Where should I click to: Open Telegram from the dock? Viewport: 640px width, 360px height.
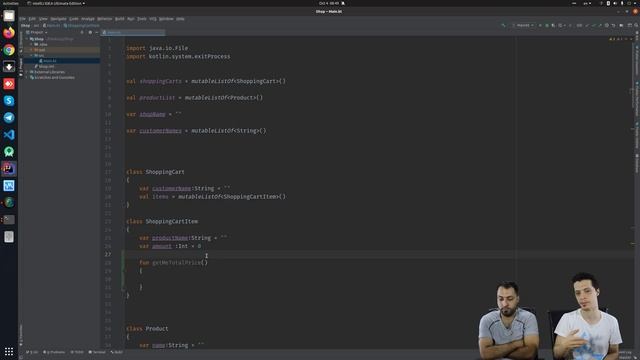point(9,118)
